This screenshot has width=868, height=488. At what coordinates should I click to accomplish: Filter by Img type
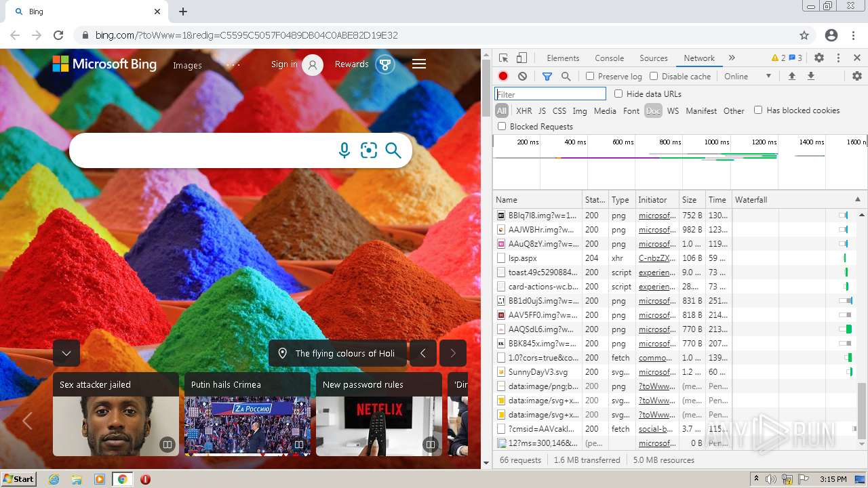pyautogui.click(x=580, y=111)
